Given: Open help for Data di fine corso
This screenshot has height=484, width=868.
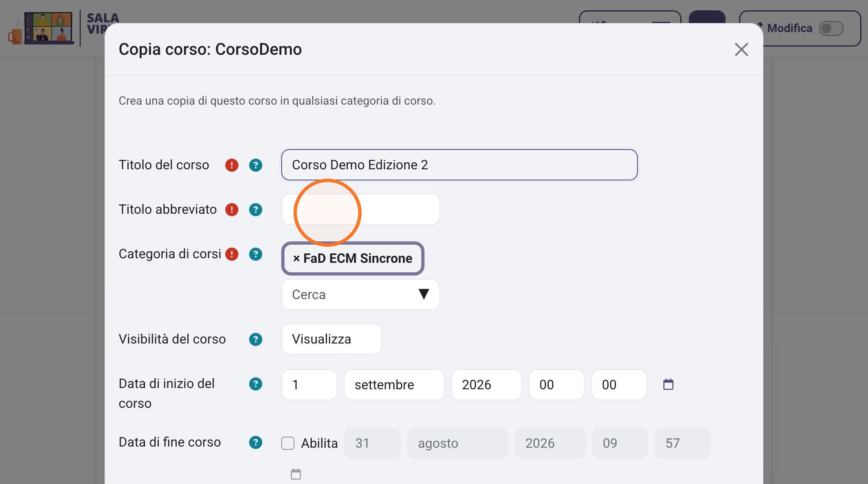Looking at the screenshot, I should (x=256, y=442).
